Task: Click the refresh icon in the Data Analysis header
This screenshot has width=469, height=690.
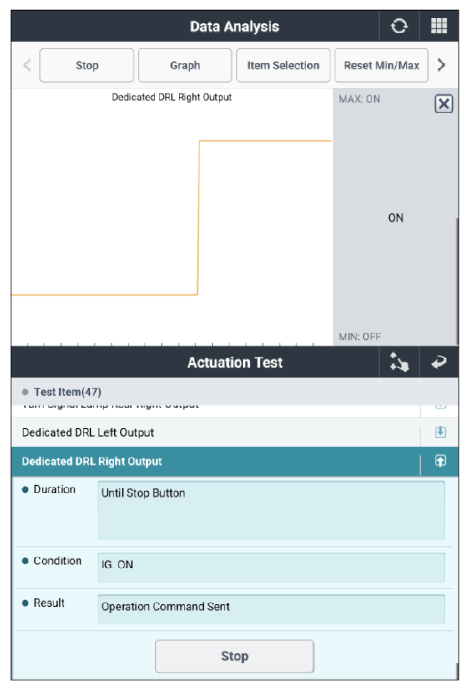Action: pos(399,26)
